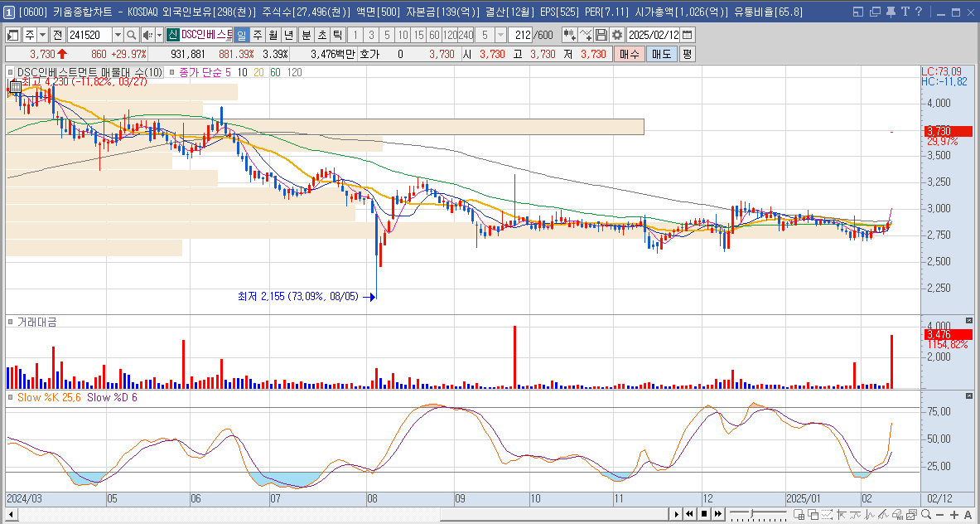Select the tick 틱 period button
This screenshot has width=980, height=524.
point(337,35)
